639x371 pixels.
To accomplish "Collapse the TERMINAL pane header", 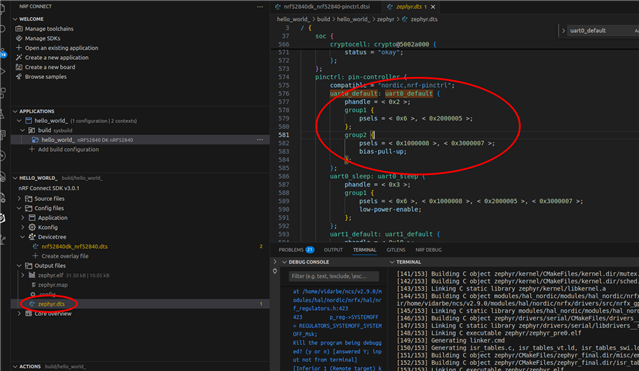I will point(392,262).
